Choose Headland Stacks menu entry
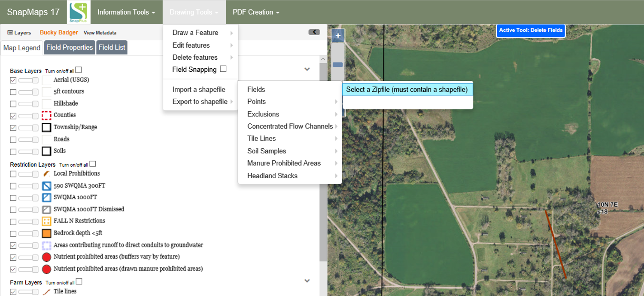The image size is (644, 296). click(290, 176)
